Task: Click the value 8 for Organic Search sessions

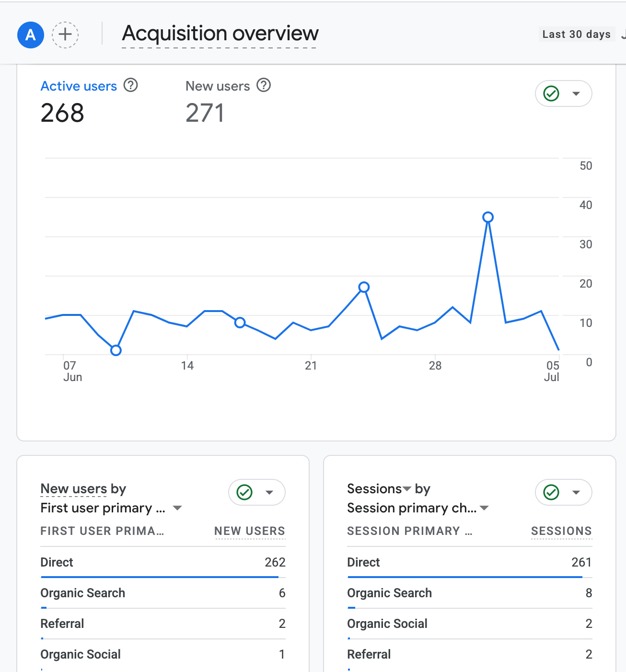Action: pyautogui.click(x=589, y=593)
